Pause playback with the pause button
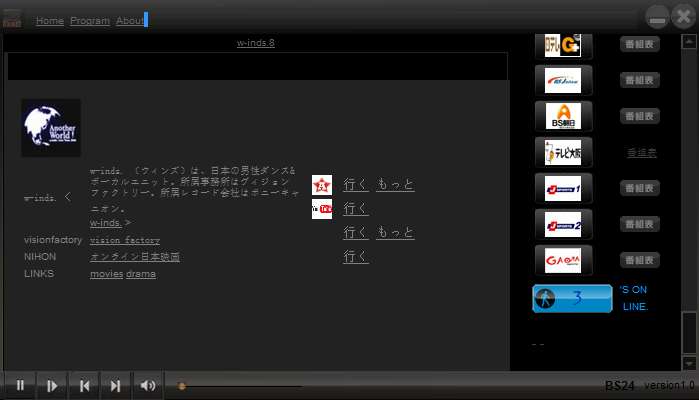Viewport: 699px width, 400px height. click(20, 385)
